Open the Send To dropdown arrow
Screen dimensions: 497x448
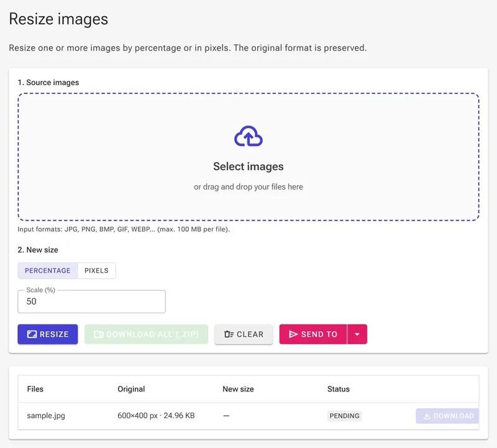click(357, 334)
